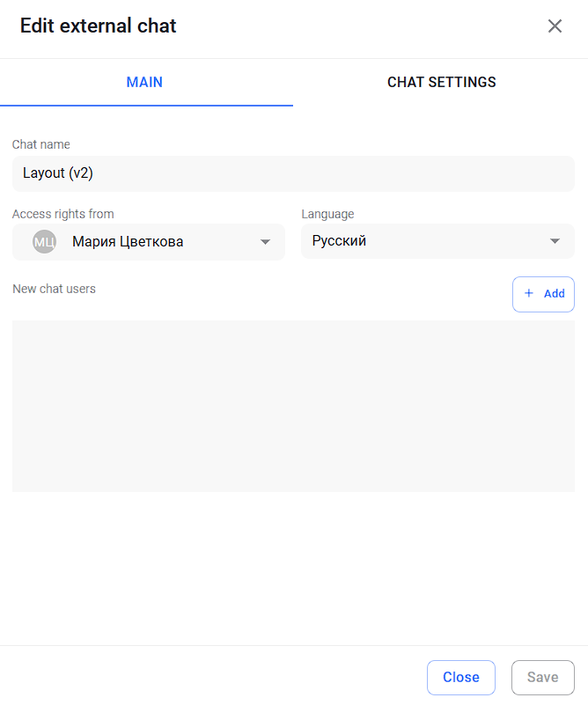Open the Мария Цветкова user selector

(149, 242)
